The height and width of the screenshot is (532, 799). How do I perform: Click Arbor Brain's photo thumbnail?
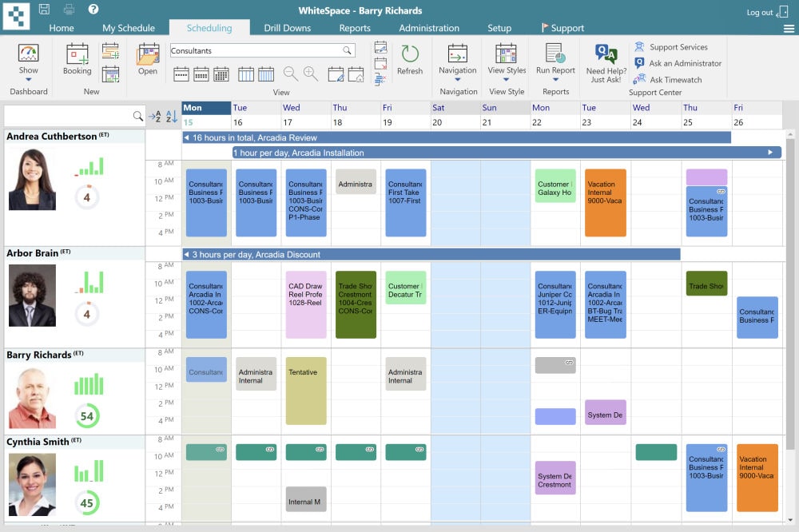click(x=32, y=296)
